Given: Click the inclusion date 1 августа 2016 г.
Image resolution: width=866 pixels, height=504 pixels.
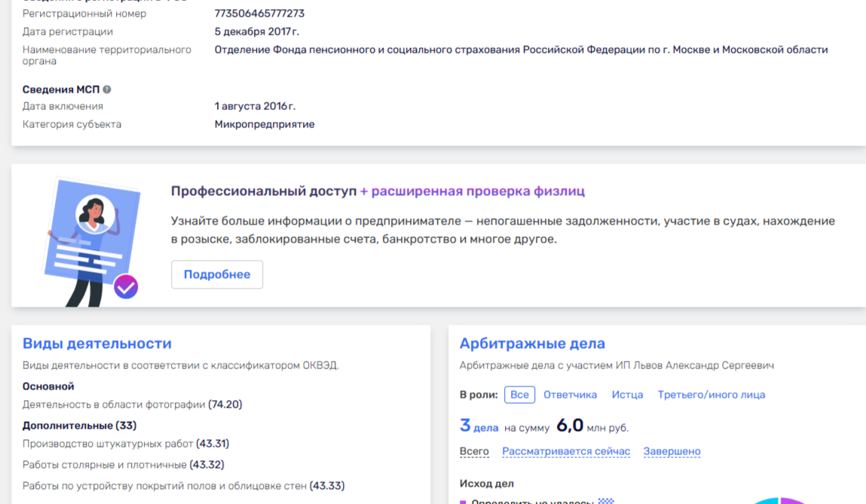Looking at the screenshot, I should coord(255,106).
